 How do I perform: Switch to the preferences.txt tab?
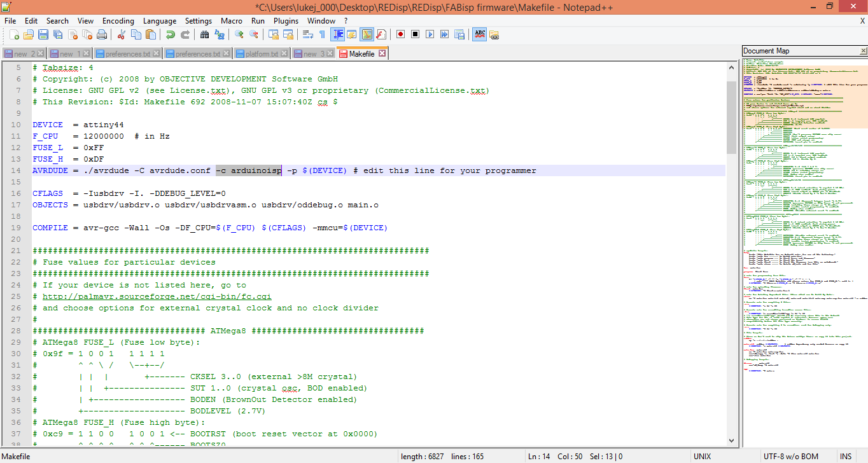click(x=127, y=54)
